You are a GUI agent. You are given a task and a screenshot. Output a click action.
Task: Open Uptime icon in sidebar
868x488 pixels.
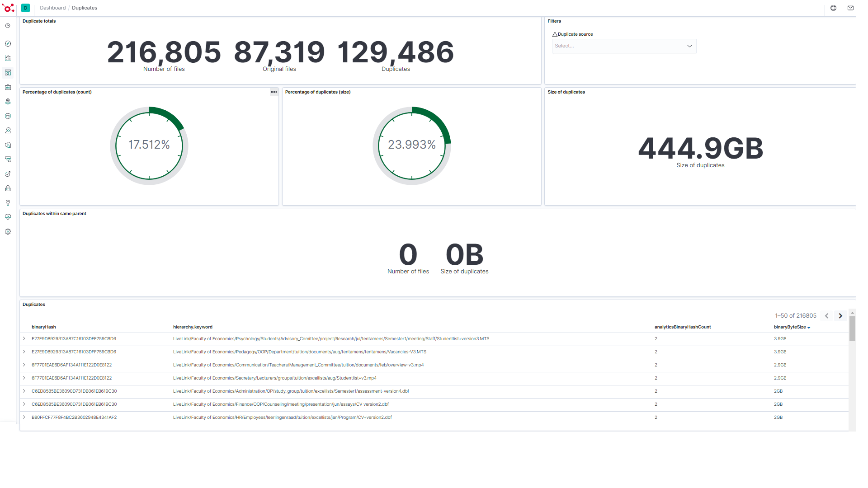[x=8, y=174]
